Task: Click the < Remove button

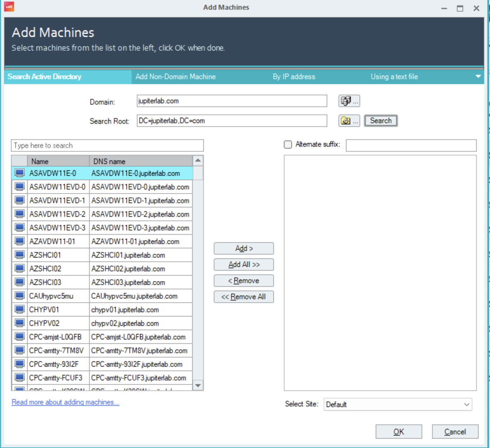Action: [x=244, y=281]
